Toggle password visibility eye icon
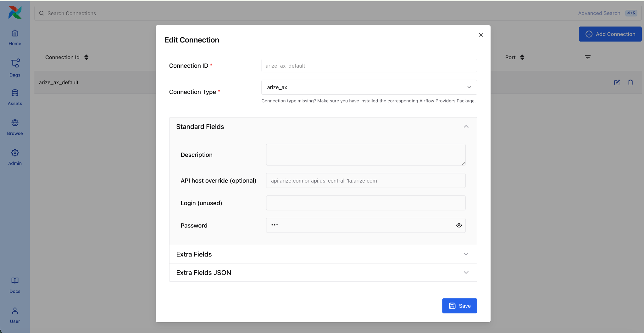Screen dimensions: 644x333 pyautogui.click(x=459, y=225)
